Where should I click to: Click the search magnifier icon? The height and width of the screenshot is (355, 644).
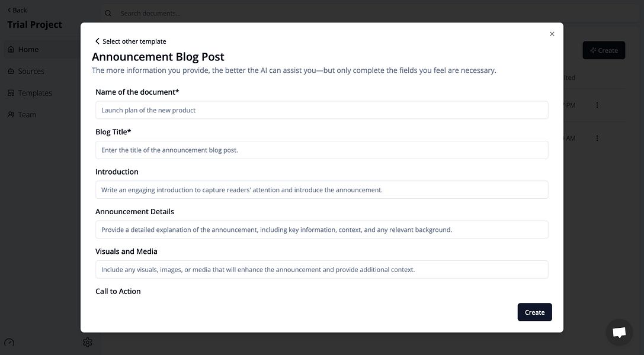[x=108, y=13]
